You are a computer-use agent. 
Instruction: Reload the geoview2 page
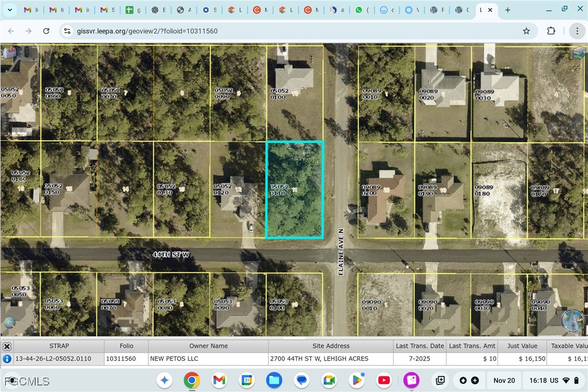pos(46,31)
